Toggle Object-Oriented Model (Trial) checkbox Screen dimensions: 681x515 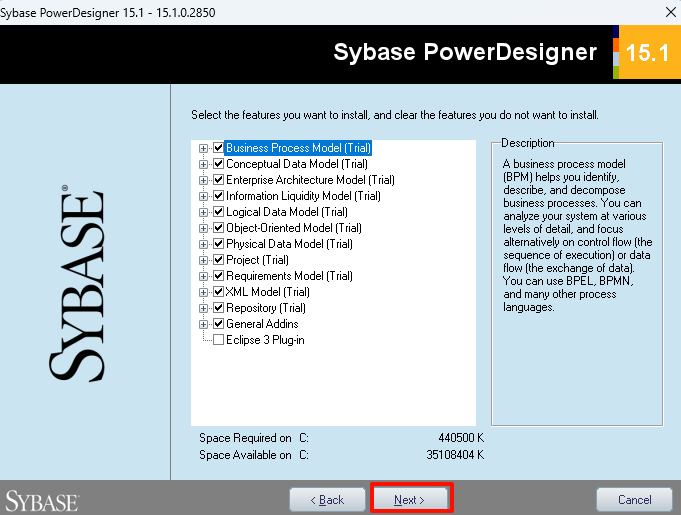pyautogui.click(x=218, y=228)
